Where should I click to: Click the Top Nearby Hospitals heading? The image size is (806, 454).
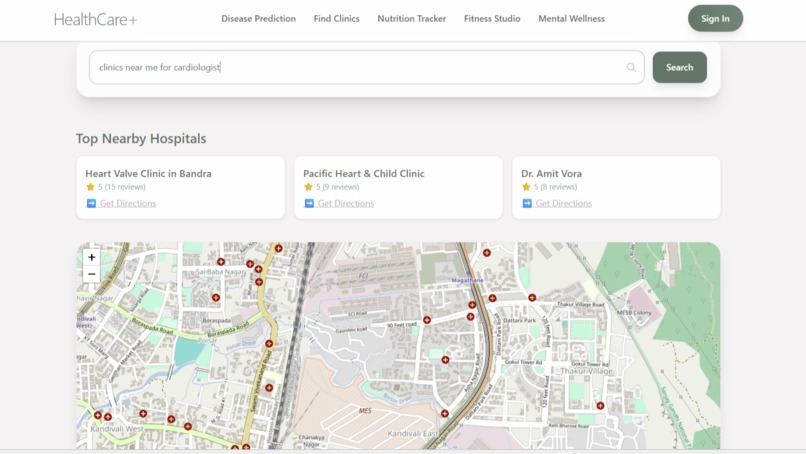pos(141,138)
